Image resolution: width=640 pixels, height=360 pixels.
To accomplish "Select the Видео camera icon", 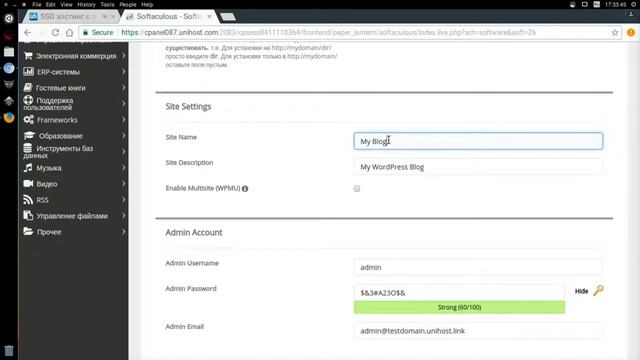I will coord(28,183).
